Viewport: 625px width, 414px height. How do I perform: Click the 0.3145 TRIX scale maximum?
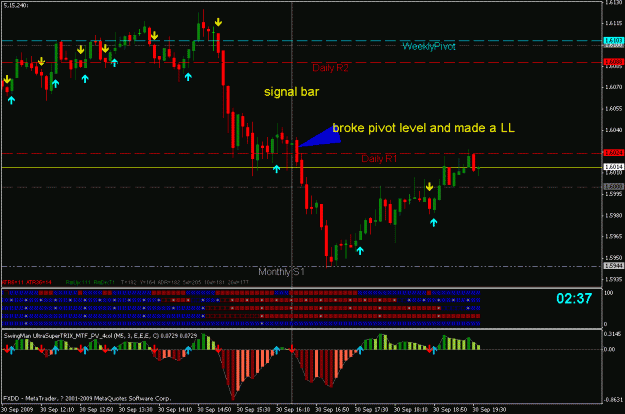pyautogui.click(x=613, y=334)
